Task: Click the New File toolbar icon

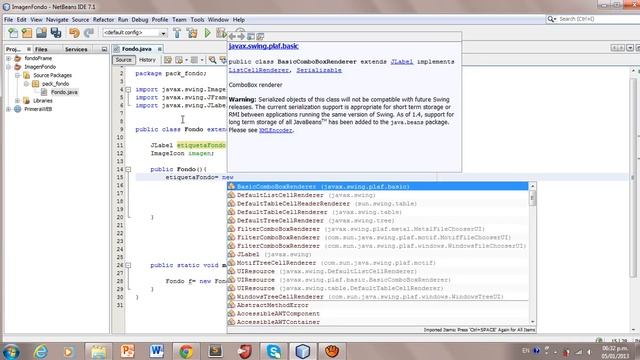Action: pos(13,33)
